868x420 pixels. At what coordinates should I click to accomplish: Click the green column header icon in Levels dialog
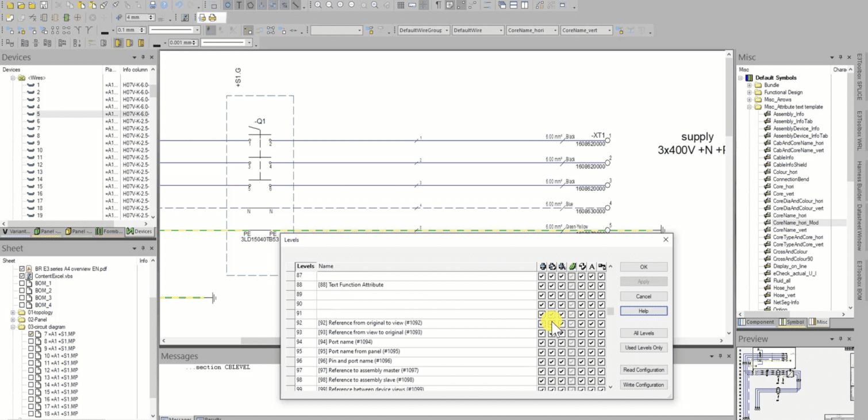click(x=572, y=266)
